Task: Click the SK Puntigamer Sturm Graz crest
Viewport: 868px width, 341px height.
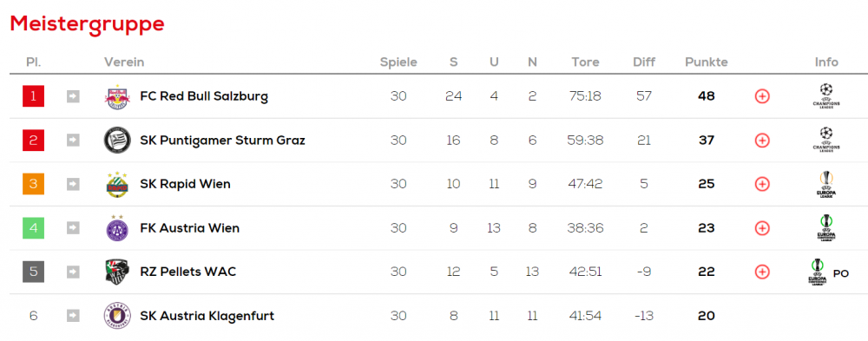Action: point(117,140)
